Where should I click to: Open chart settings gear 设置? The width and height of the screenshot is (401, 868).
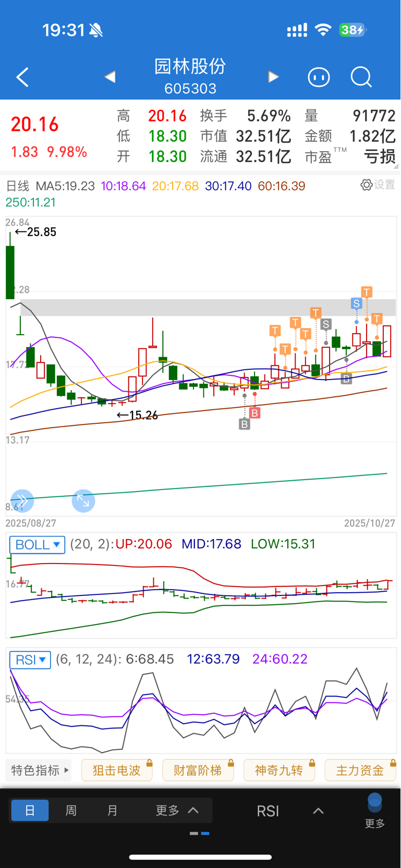(x=378, y=185)
